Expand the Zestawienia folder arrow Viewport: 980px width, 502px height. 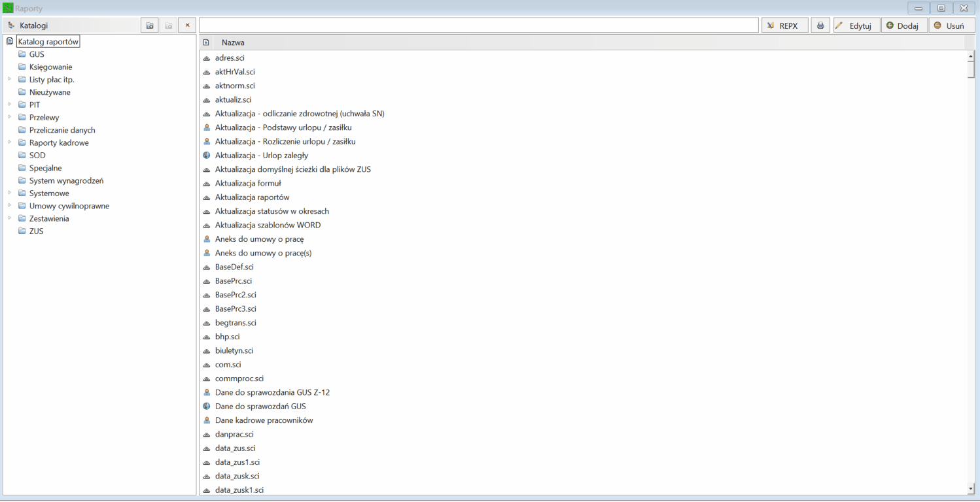[10, 218]
